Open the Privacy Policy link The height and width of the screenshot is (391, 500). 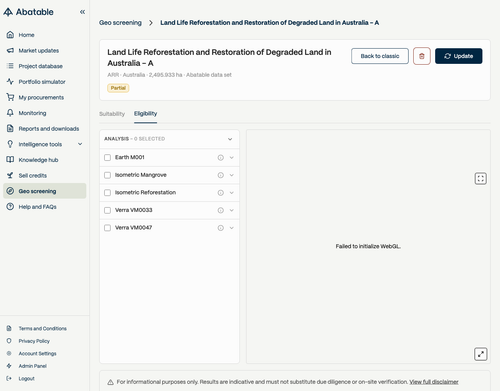(34, 341)
